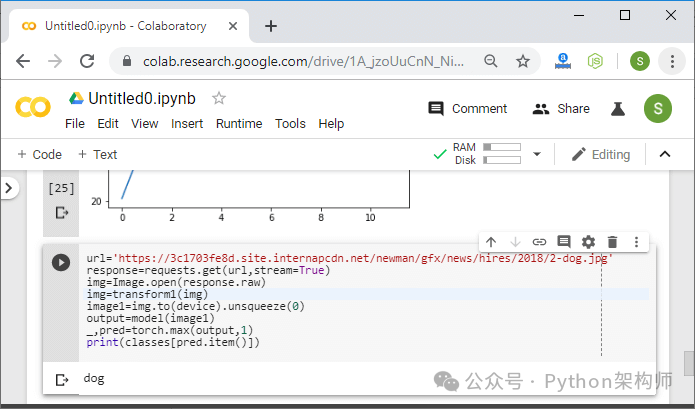Run the code cell with play button
The image size is (695, 409).
tap(61, 262)
